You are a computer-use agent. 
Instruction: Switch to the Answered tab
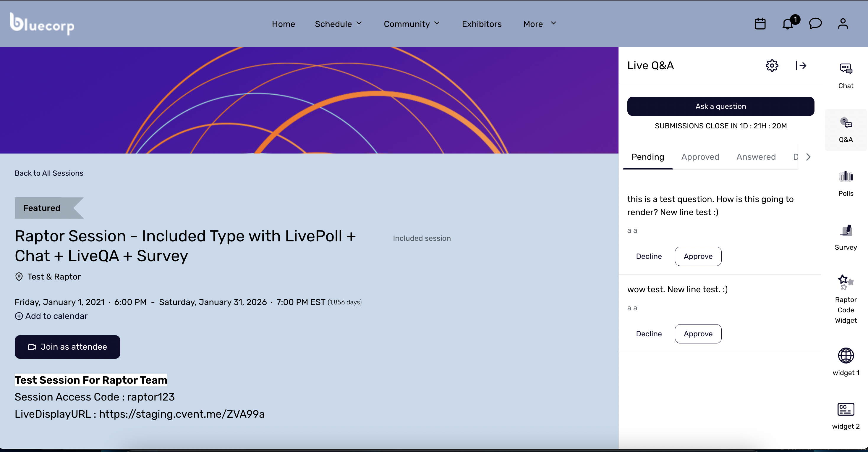[756, 157]
